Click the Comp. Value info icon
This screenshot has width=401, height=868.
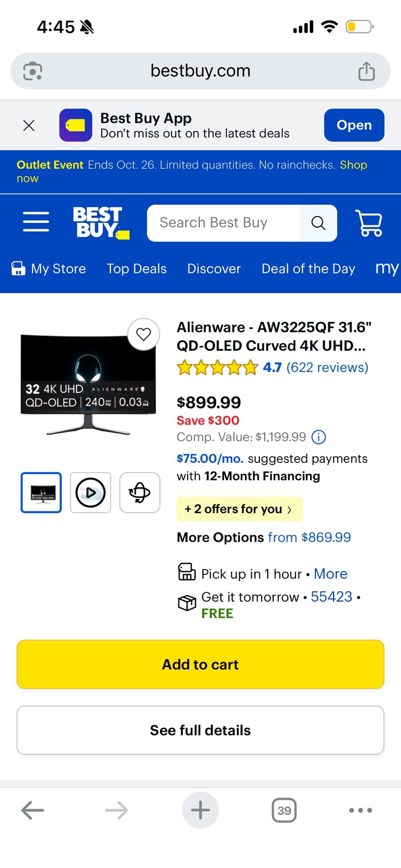(x=319, y=437)
